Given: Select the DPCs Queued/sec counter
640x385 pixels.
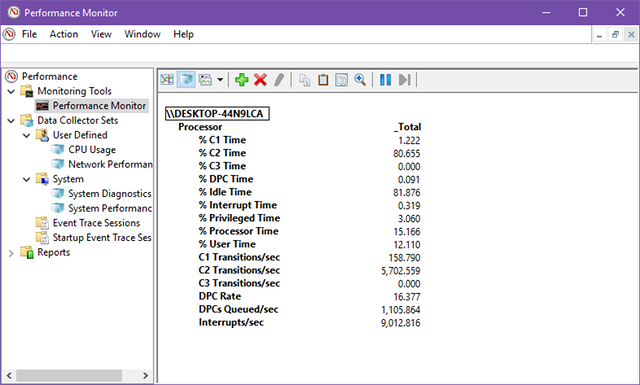Looking at the screenshot, I should [x=238, y=310].
